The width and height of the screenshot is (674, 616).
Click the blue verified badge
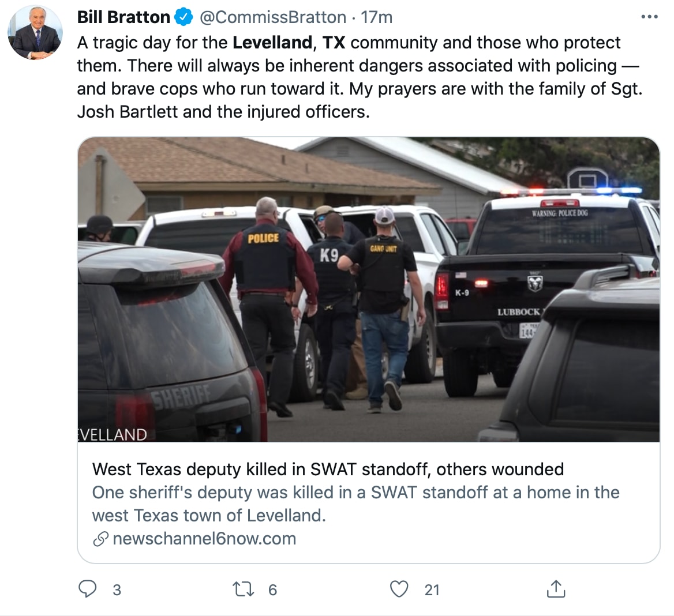184,17
